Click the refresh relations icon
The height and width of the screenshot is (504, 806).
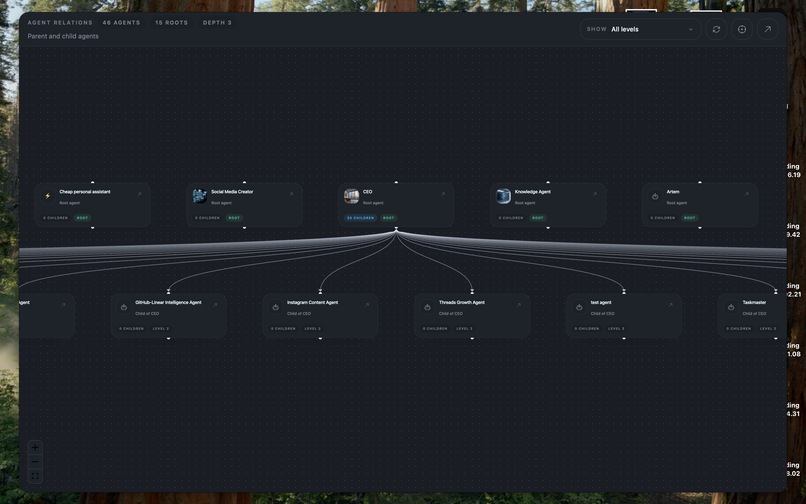pyautogui.click(x=716, y=29)
